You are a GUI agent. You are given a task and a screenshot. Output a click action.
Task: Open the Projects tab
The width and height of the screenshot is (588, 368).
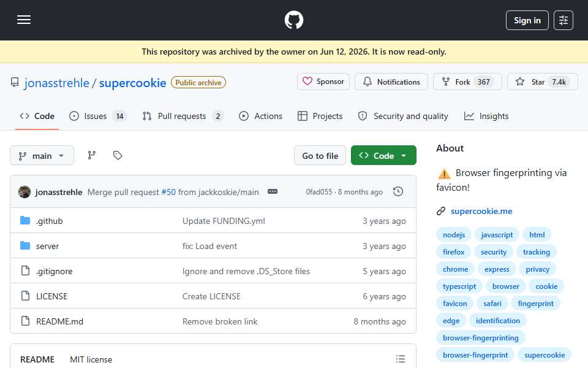[320, 116]
